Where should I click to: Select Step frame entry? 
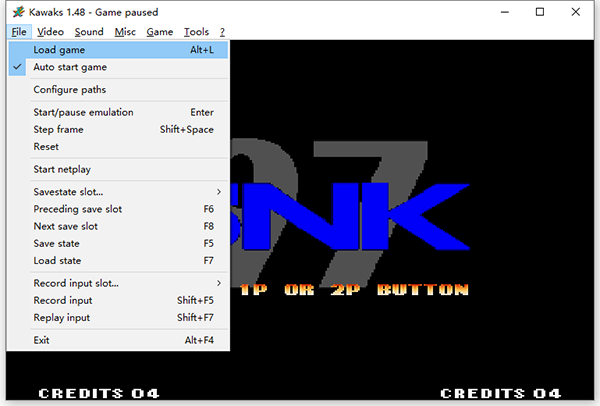(118, 129)
